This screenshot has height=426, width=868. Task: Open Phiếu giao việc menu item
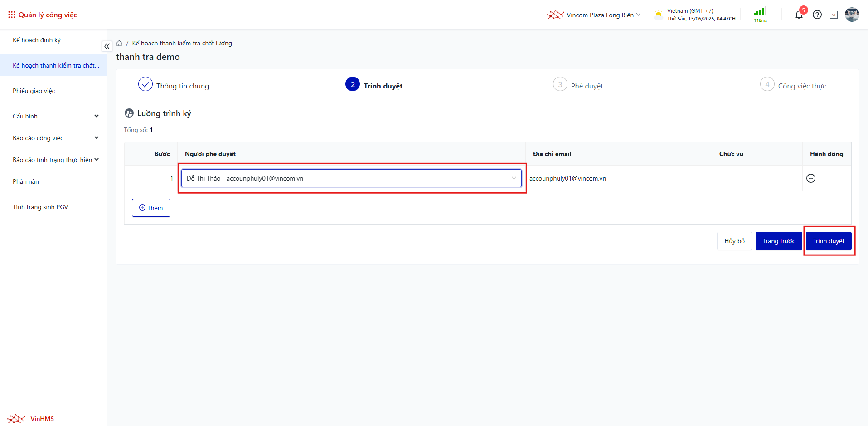[34, 91]
